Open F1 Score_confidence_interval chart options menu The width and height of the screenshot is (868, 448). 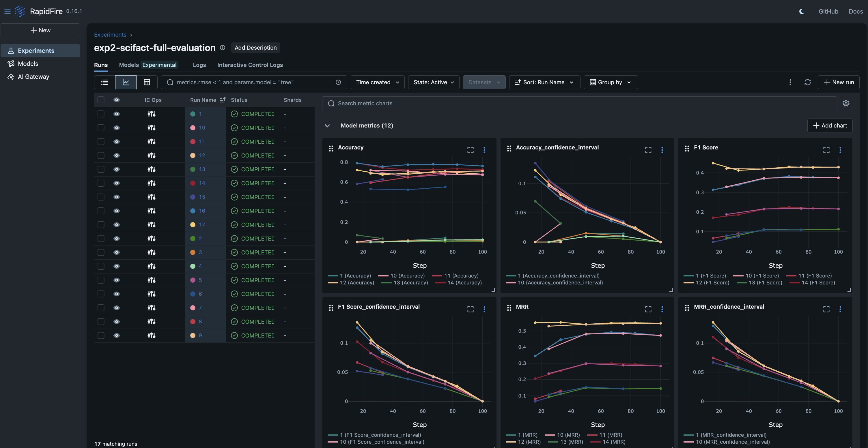[484, 309]
